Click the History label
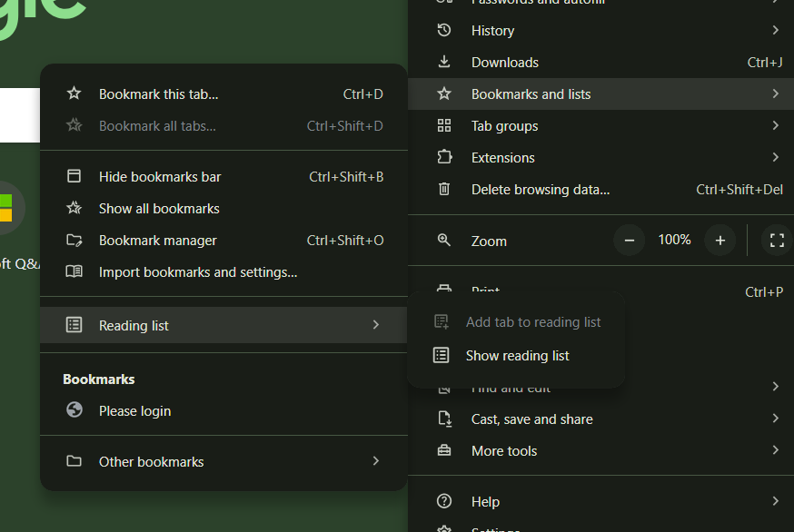Viewport: 794px width, 532px height. tap(492, 31)
